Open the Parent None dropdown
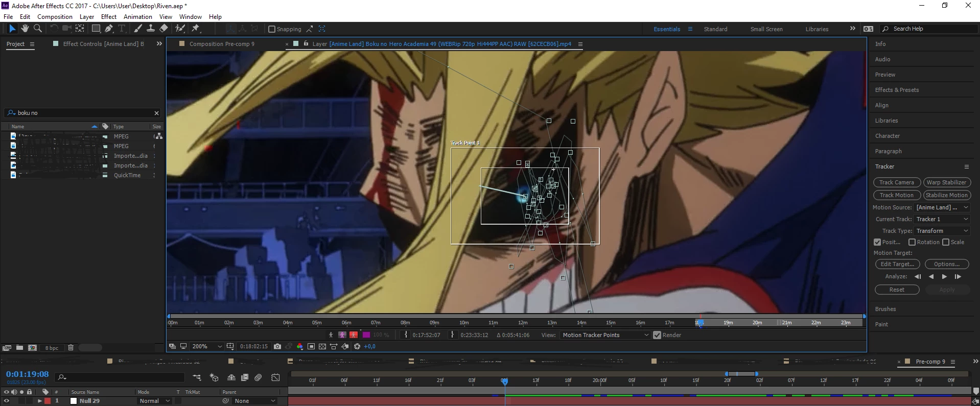This screenshot has width=980, height=406. coord(254,401)
